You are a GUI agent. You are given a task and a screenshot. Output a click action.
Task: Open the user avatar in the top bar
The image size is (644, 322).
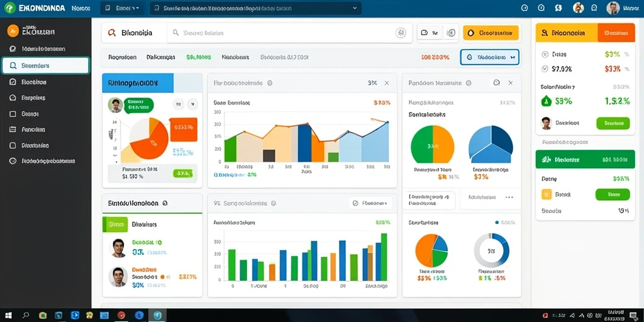(x=613, y=8)
